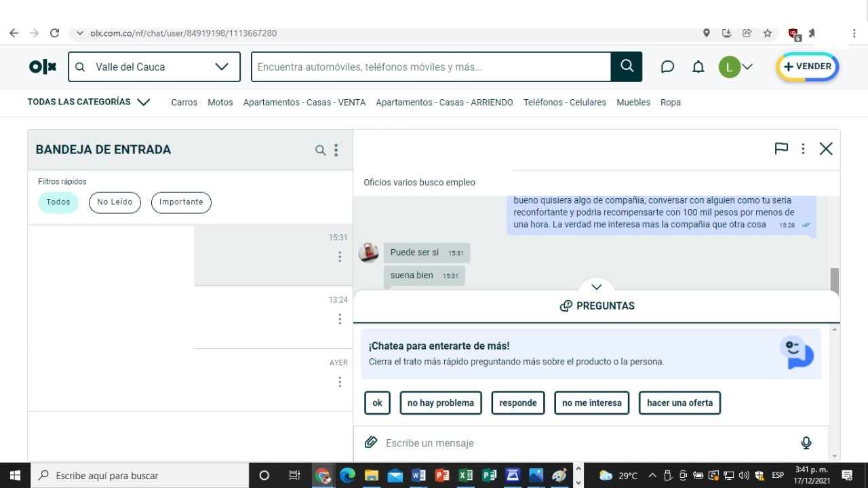The image size is (868, 488).
Task: Click the OLX search magnifier button
Action: click(x=627, y=67)
